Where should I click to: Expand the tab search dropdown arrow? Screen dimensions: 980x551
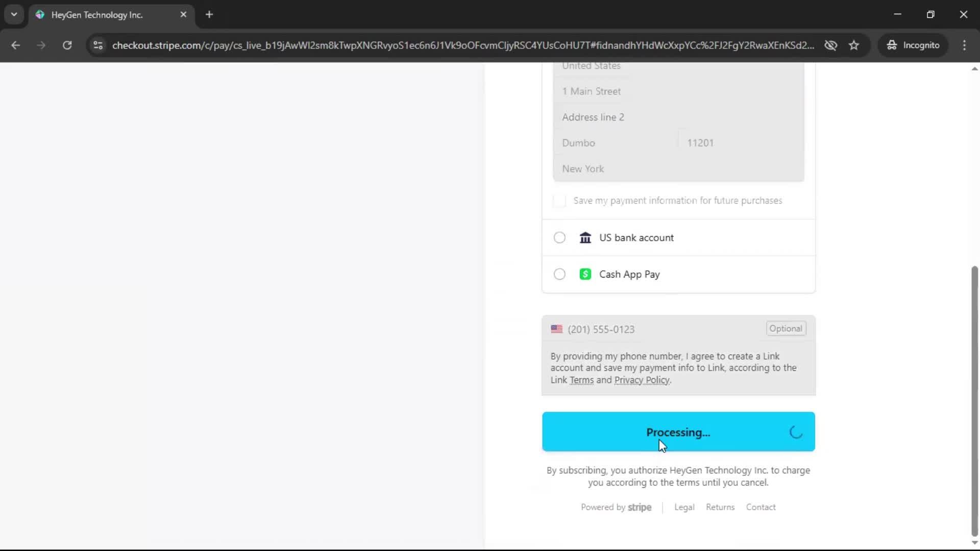(x=14, y=15)
